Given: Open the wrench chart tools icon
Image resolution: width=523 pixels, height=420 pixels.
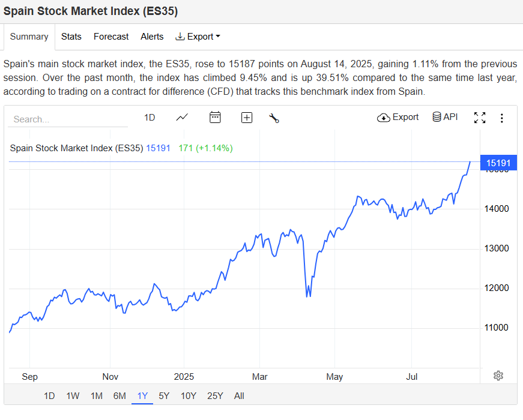Looking at the screenshot, I should pyautogui.click(x=274, y=118).
